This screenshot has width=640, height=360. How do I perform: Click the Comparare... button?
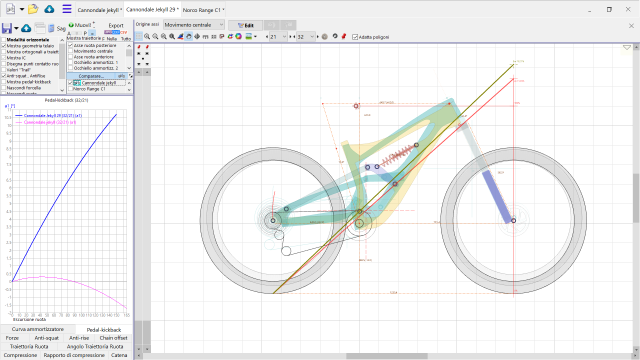pyautogui.click(x=91, y=76)
